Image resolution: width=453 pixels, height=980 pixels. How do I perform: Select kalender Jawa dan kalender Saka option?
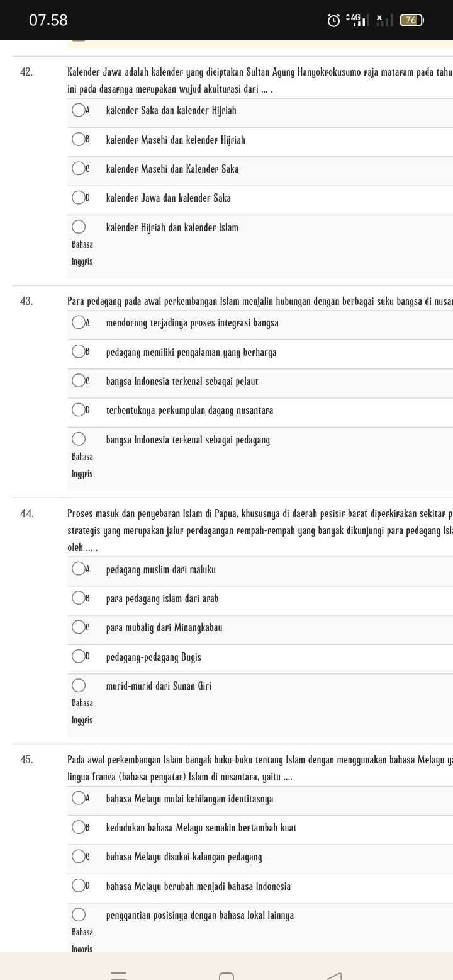79,198
